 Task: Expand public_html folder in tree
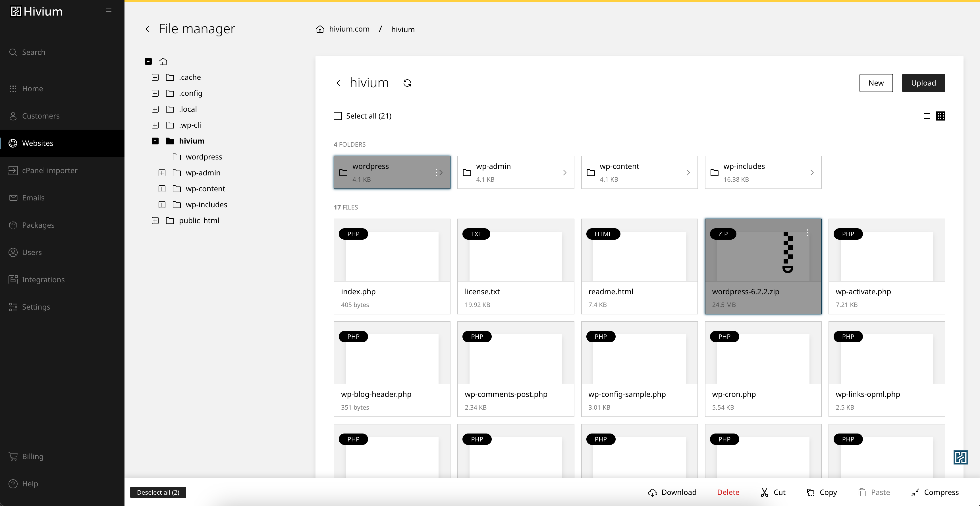[x=155, y=221]
